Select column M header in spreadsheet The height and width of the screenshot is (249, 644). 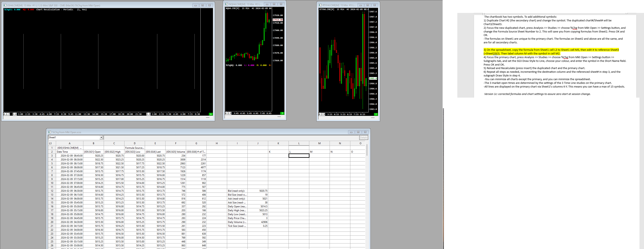point(319,143)
